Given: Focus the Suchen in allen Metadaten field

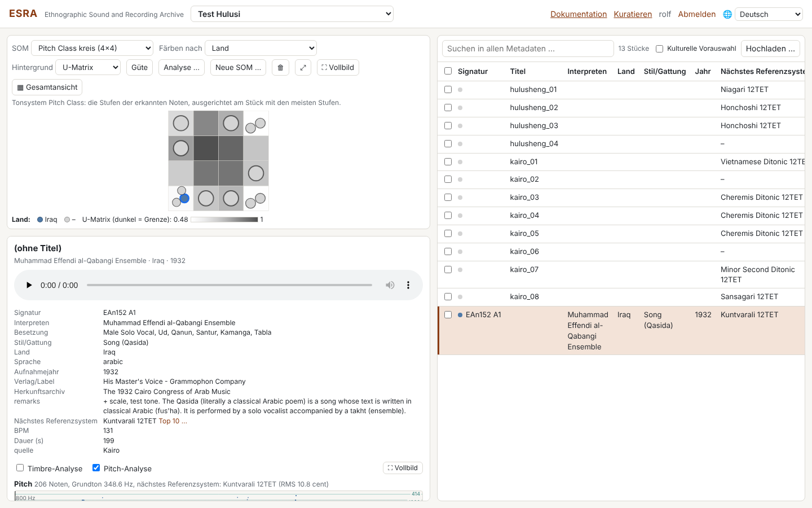Looking at the screenshot, I should (x=528, y=49).
